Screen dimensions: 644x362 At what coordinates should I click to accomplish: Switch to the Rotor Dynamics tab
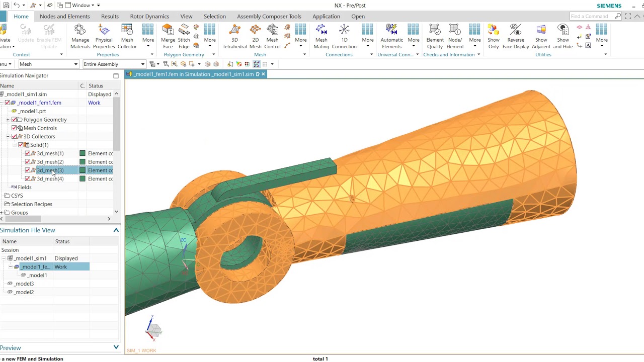pos(149,16)
